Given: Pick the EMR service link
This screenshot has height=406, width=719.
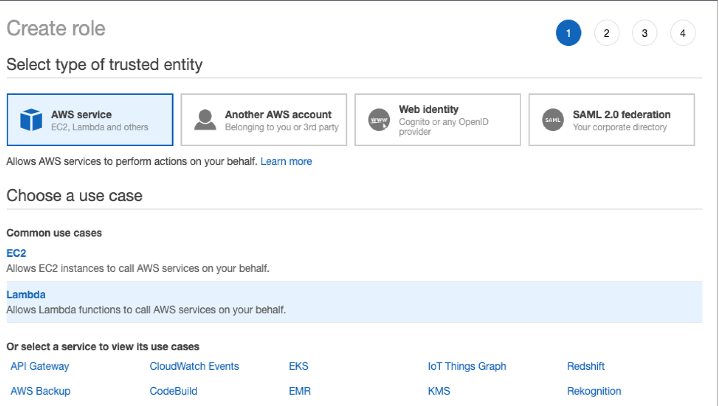Looking at the screenshot, I should click(300, 391).
